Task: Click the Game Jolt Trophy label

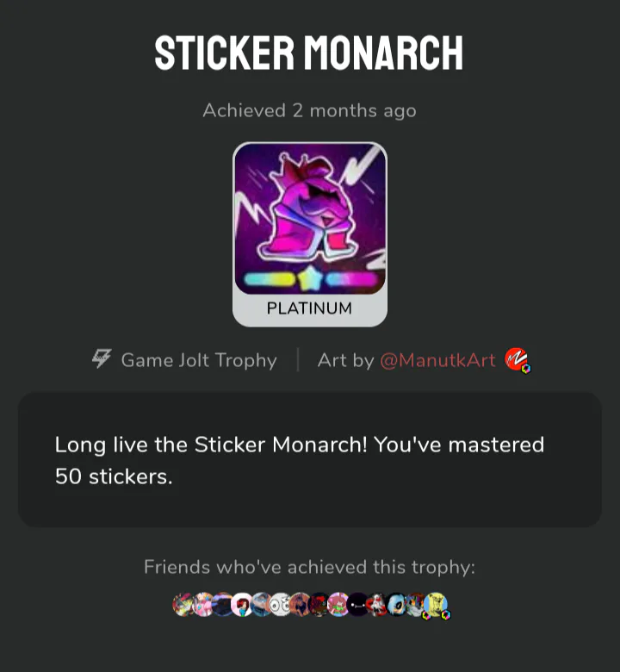Action: [x=199, y=360]
